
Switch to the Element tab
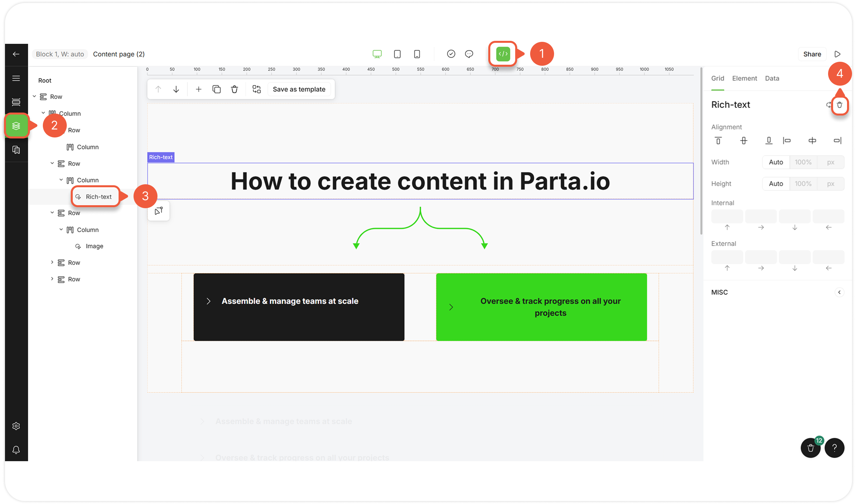[x=744, y=78]
